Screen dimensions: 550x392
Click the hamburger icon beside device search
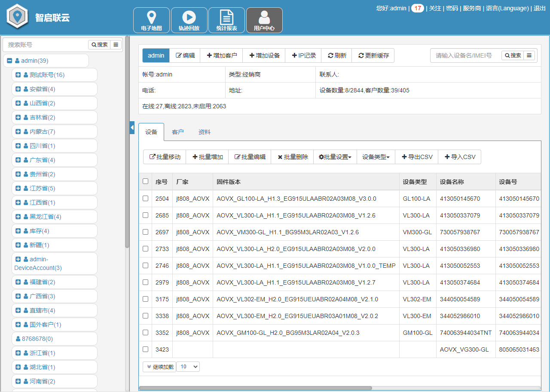tap(529, 55)
